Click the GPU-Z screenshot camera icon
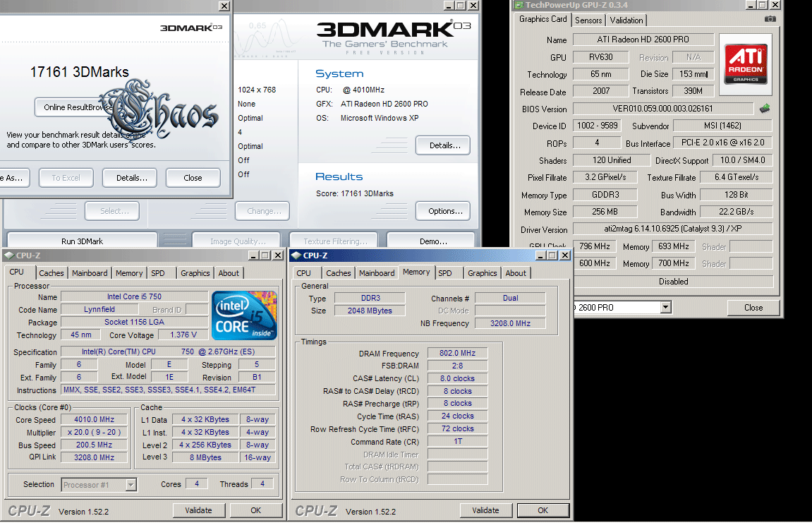Viewport: 812px width, 523px height. pos(770,19)
